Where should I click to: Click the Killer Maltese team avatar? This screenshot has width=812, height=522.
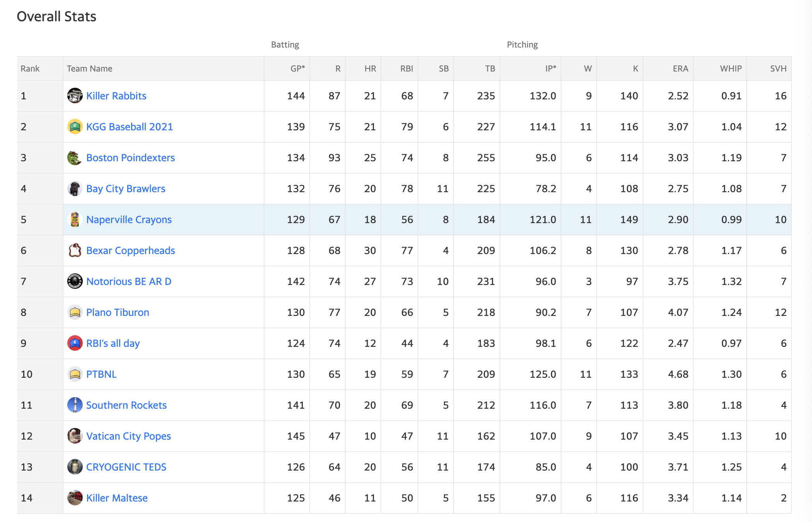[75, 498]
